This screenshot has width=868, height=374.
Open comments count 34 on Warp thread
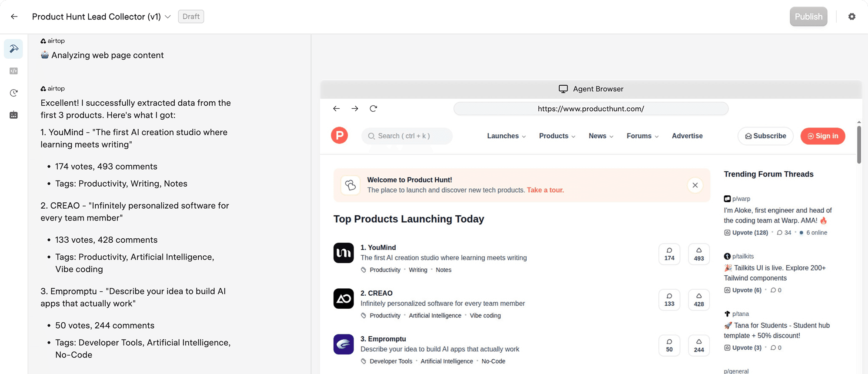pyautogui.click(x=784, y=233)
